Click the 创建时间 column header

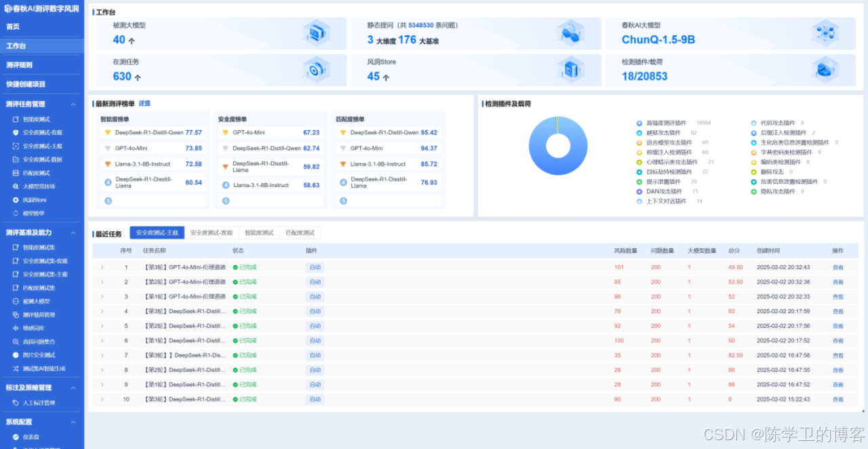(768, 251)
